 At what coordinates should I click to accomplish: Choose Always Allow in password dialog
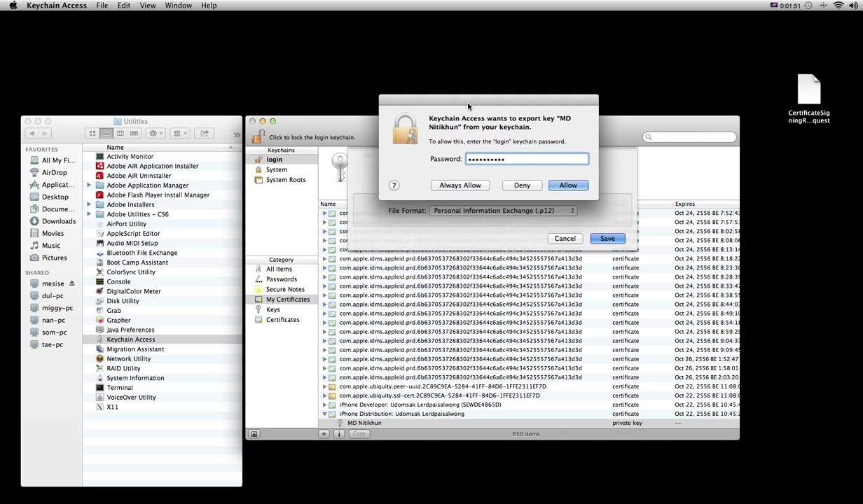point(460,185)
